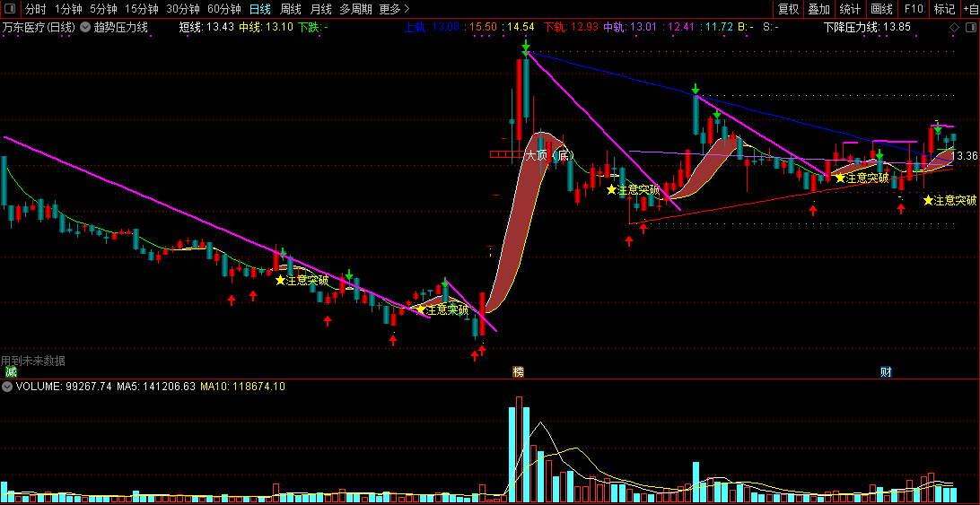Click the 中线: 13.10 value
Viewport: 980px width, 505px height.
(x=267, y=28)
